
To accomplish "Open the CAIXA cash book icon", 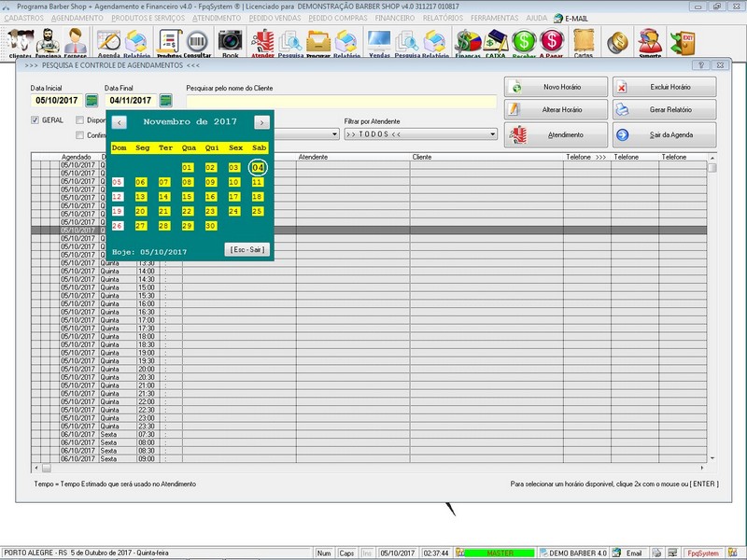I will [496, 43].
